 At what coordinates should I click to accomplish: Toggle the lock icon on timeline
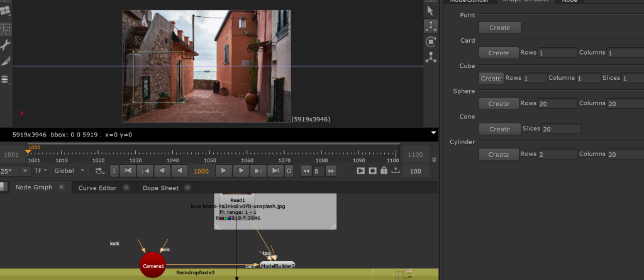[384, 171]
